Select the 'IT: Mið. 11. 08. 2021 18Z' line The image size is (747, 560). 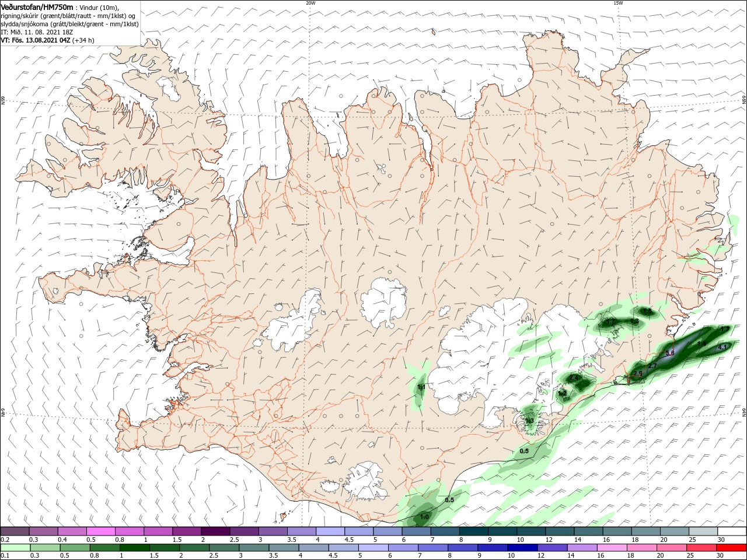coord(36,32)
